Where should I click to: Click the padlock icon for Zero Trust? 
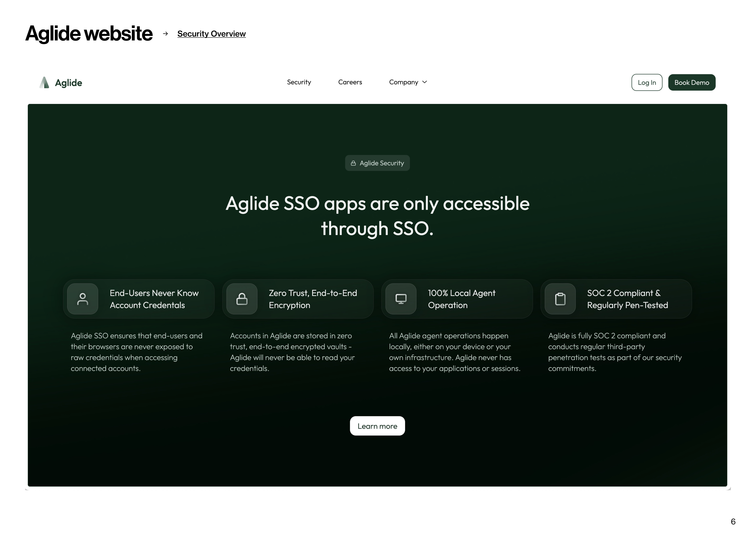pyautogui.click(x=242, y=299)
